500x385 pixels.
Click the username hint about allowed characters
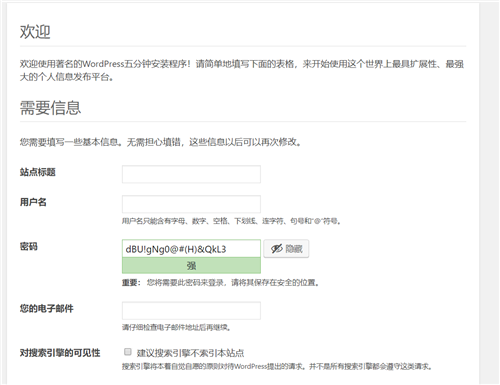231,221
